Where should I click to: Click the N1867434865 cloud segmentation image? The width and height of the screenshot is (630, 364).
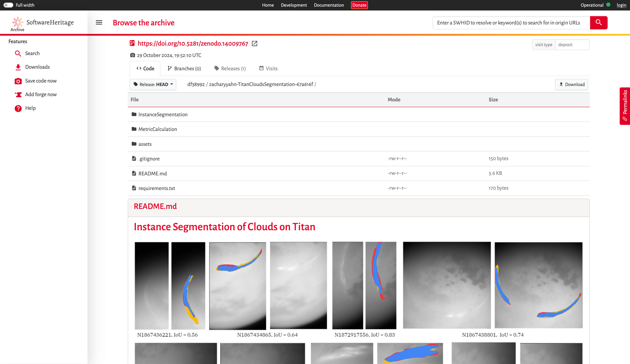click(238, 286)
